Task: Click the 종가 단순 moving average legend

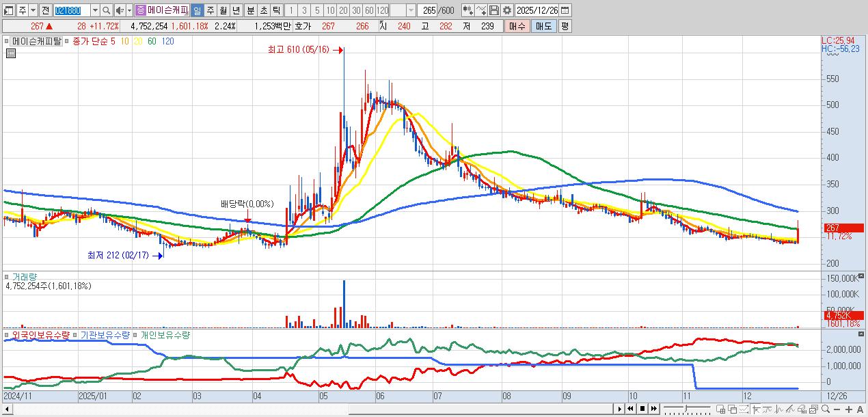Action: click(90, 41)
